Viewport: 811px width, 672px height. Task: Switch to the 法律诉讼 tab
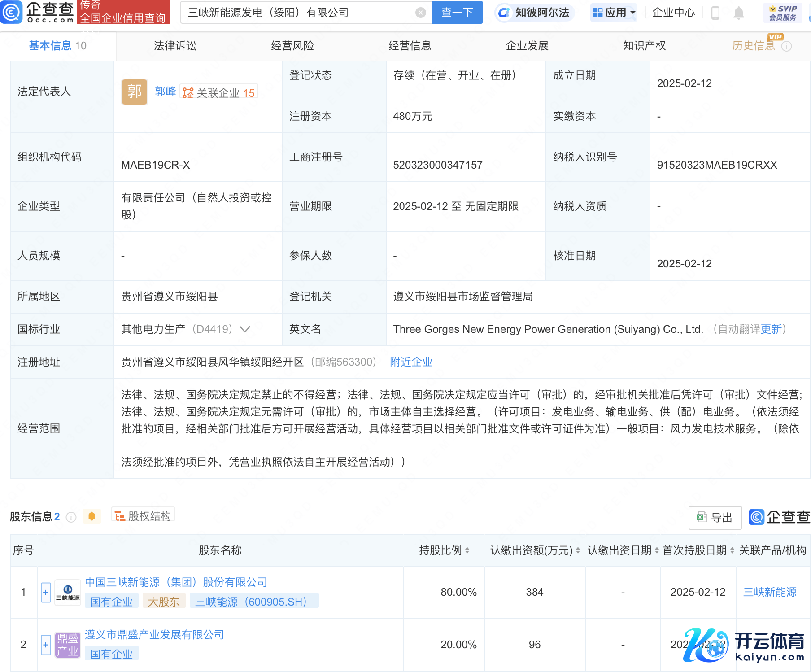(x=175, y=46)
